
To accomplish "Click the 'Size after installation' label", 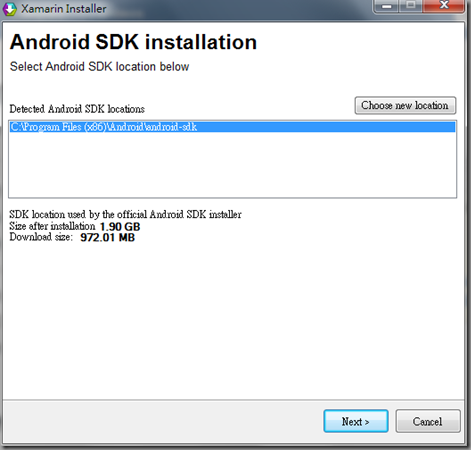I will pos(52,226).
